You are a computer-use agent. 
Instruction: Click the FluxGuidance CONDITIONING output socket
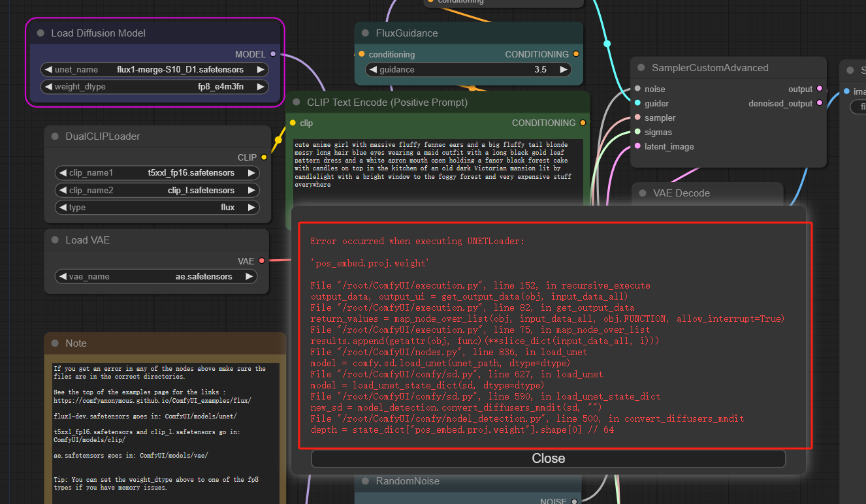pyautogui.click(x=575, y=54)
